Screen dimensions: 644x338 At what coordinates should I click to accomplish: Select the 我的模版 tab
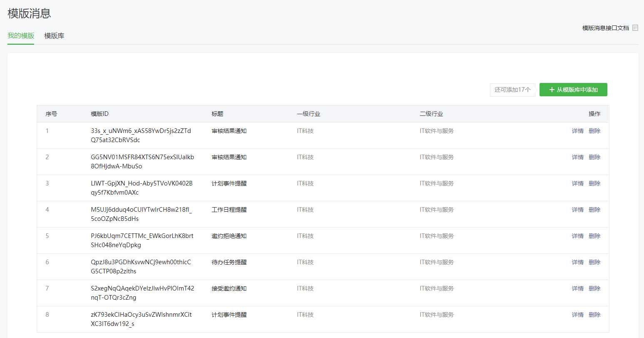click(21, 36)
